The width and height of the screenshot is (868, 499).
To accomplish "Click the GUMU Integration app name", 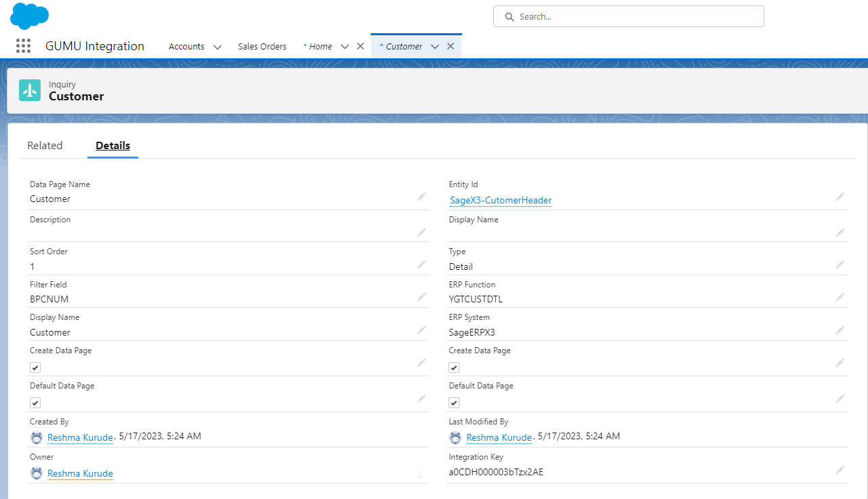I will tap(95, 46).
